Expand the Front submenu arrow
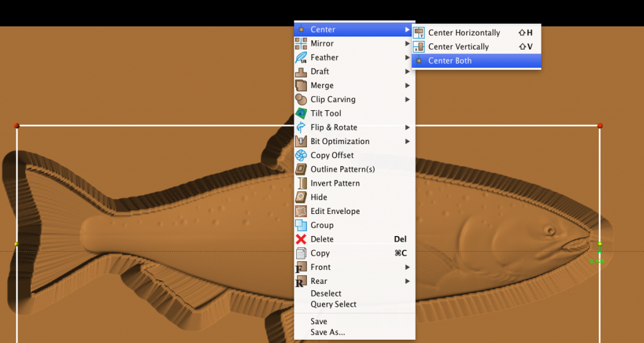Viewport: 644px width, 343px height. [407, 267]
